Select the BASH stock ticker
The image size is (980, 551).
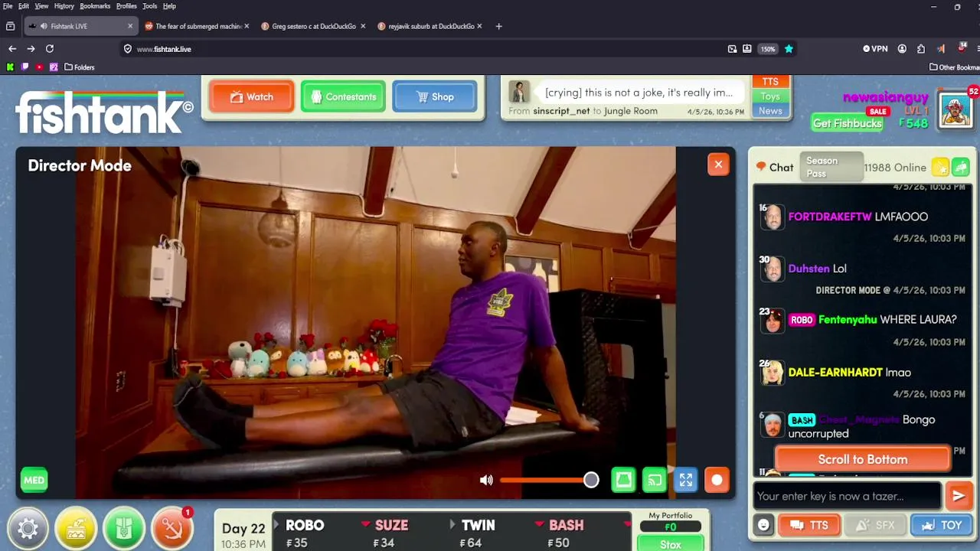[x=565, y=533]
